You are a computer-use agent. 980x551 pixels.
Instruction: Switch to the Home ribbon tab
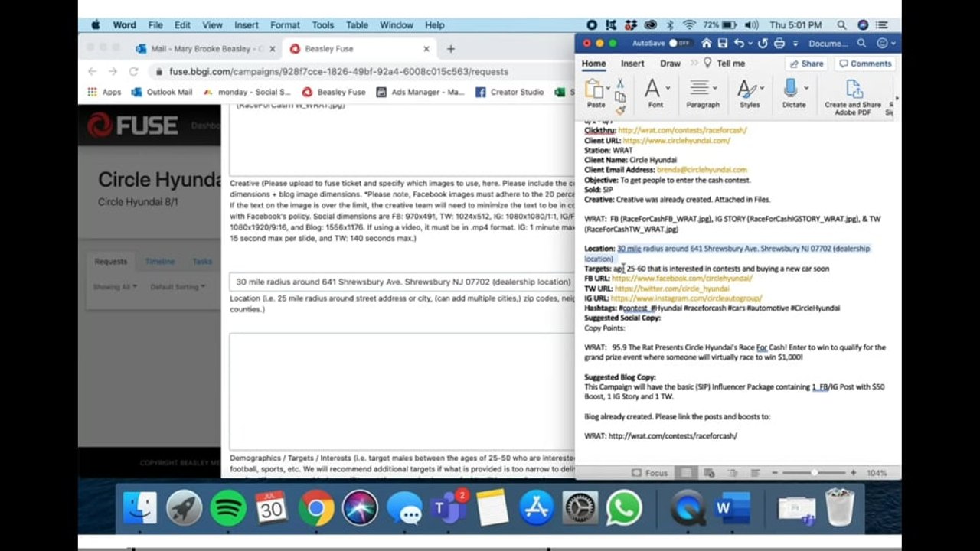(593, 64)
